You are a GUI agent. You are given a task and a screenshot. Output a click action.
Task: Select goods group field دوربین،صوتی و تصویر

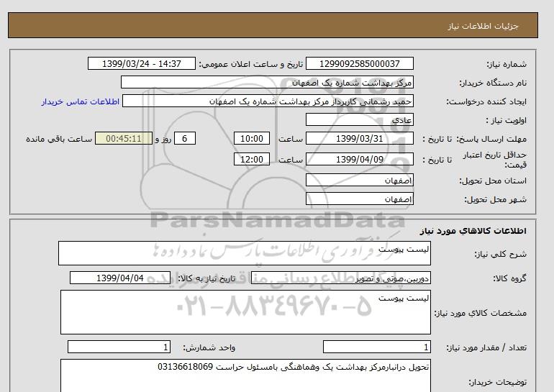[340, 278]
